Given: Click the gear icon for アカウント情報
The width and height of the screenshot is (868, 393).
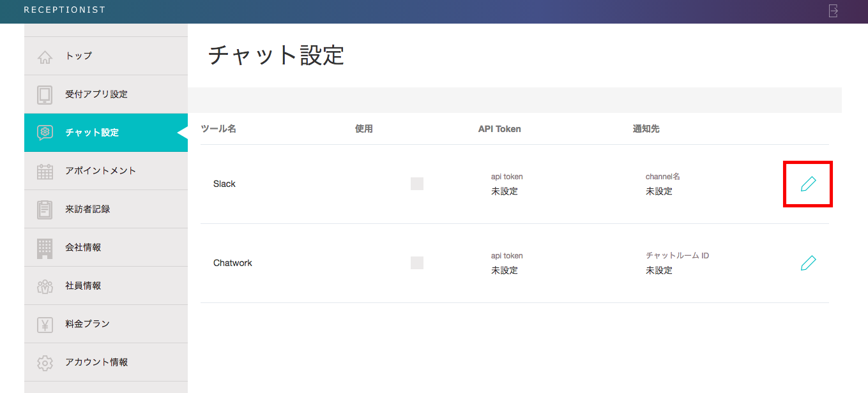Looking at the screenshot, I should pos(45,362).
